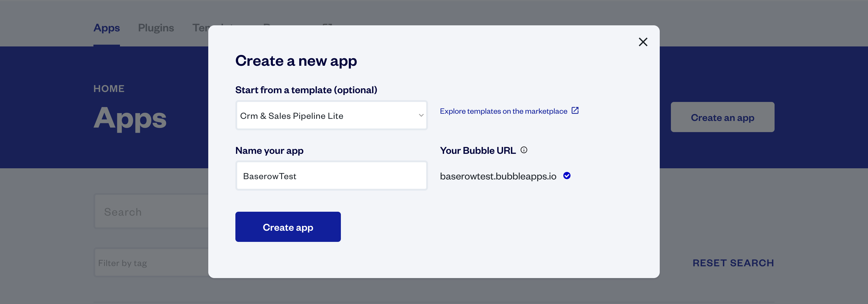
Task: Click the HOME breadcrumb label
Action: pyautogui.click(x=109, y=89)
